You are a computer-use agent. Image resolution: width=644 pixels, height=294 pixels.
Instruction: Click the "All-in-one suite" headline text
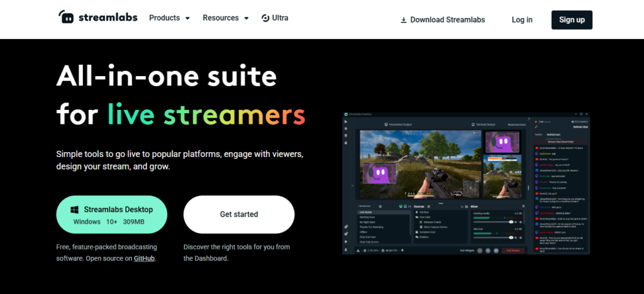coord(166,76)
